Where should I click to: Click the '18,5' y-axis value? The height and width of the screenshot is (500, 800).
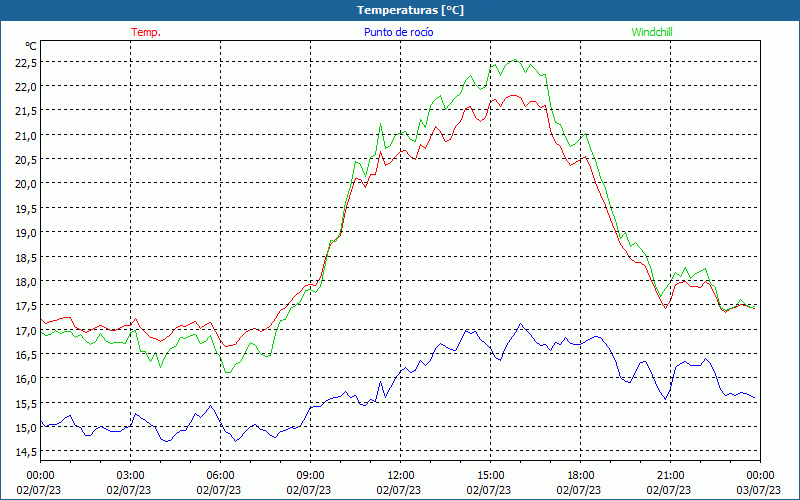26,257
